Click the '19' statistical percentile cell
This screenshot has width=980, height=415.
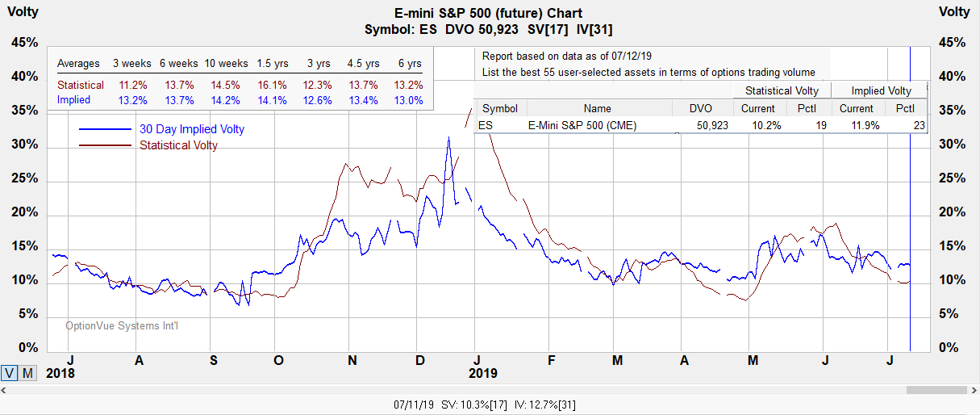tap(820, 125)
